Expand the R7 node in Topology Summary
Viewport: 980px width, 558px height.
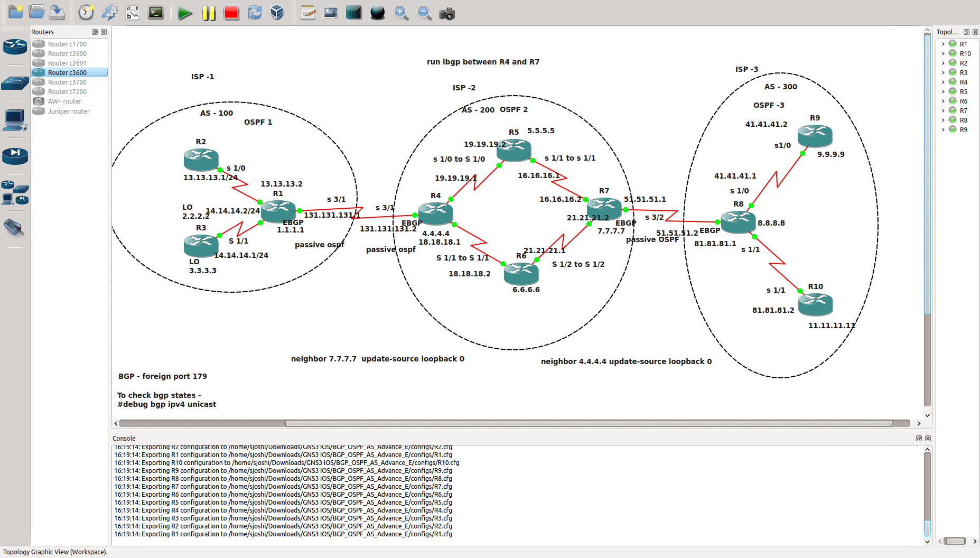(943, 110)
